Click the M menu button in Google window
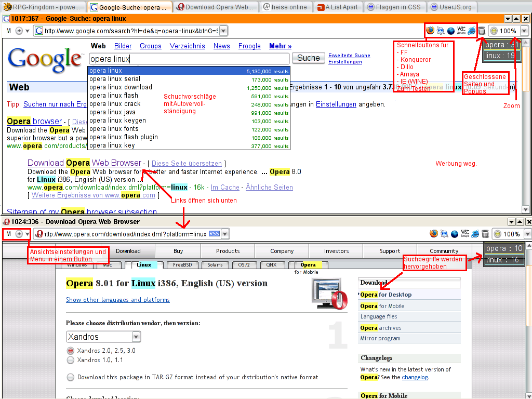532x399 pixels. pos(8,31)
